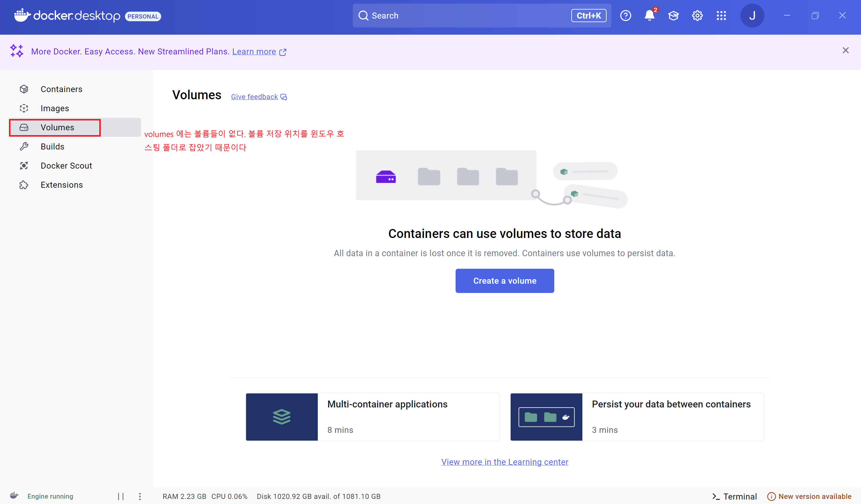Screen dimensions: 861x504
Task: Open the Multi-container applications tutorial card
Action: (373, 417)
